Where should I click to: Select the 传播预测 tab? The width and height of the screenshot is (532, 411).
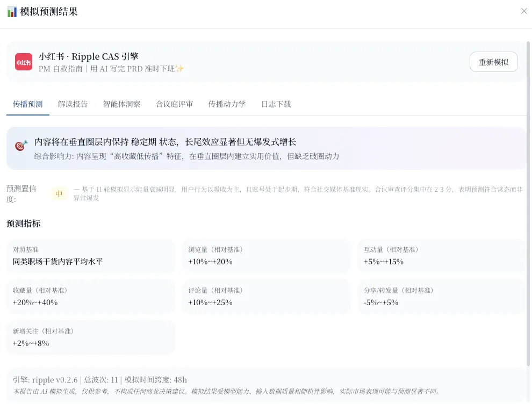click(28, 104)
